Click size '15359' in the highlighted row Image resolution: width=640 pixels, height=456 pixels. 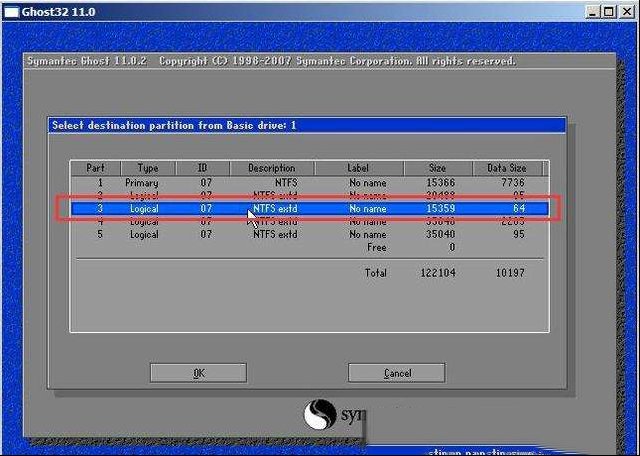[441, 209]
